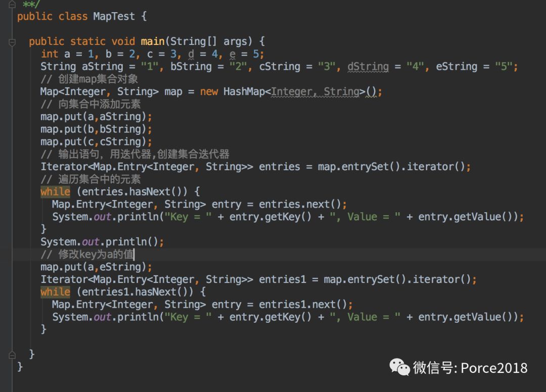Click the MapTest class name in the declaration
The height and width of the screenshot is (392, 546).
[x=114, y=16]
